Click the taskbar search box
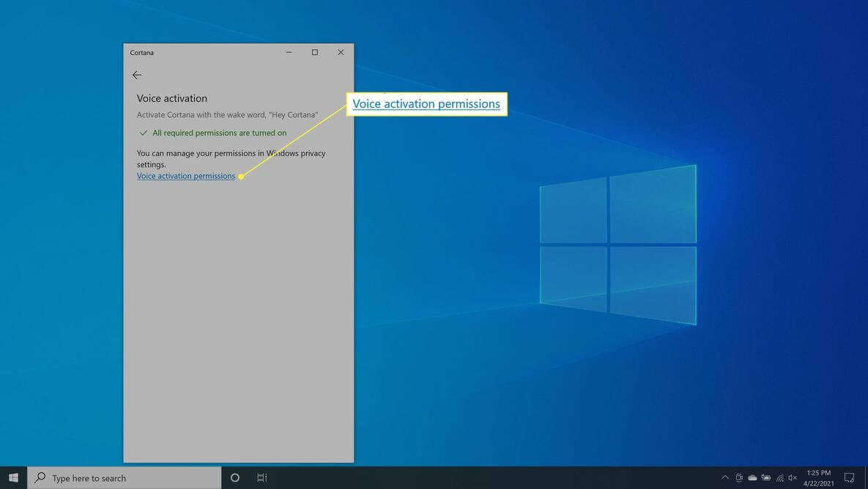The image size is (868, 489). tap(124, 477)
